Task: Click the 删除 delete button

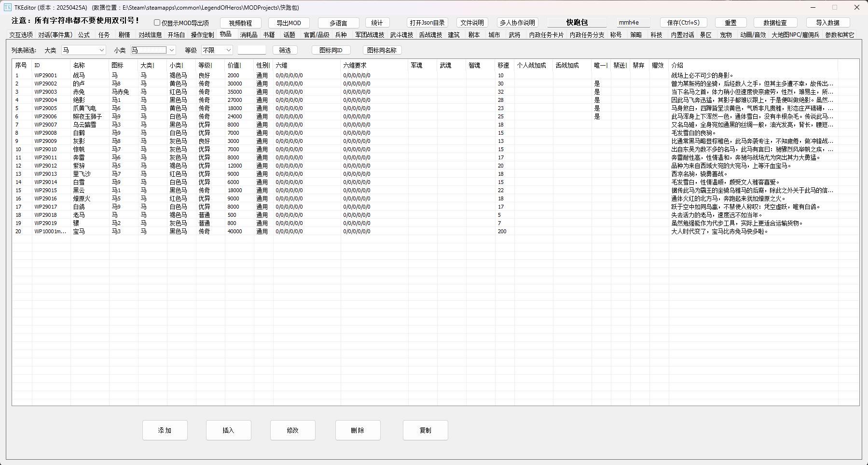Action: point(358,430)
